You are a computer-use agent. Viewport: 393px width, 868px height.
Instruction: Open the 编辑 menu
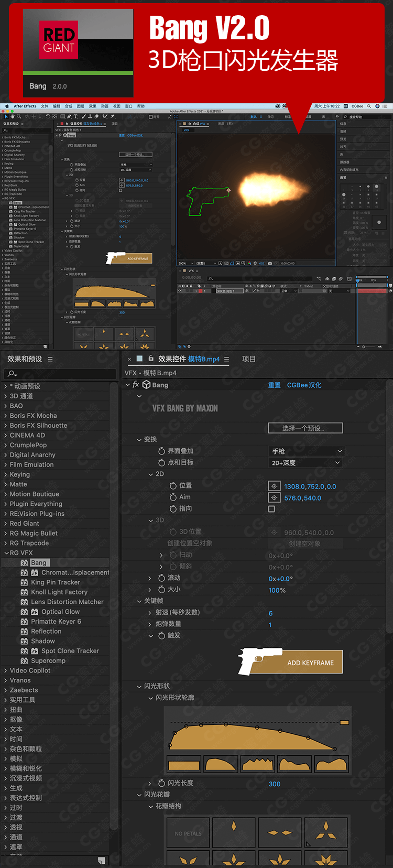57,106
